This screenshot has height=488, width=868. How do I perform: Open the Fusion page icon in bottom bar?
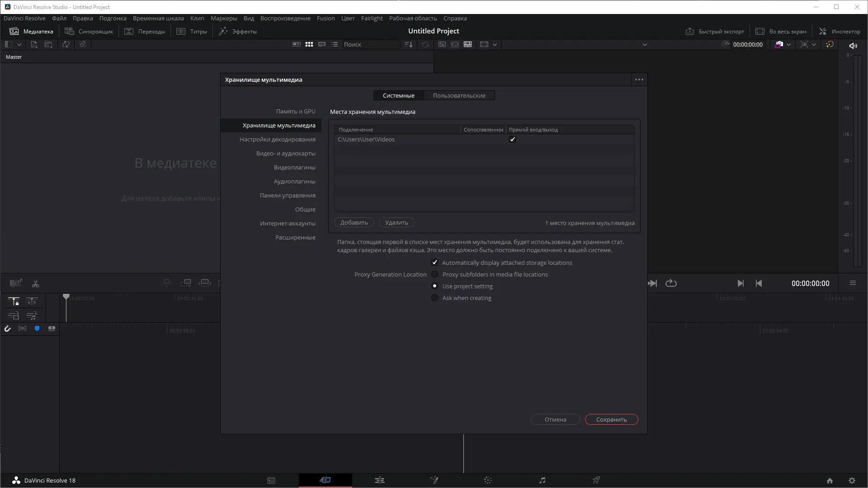coord(434,480)
